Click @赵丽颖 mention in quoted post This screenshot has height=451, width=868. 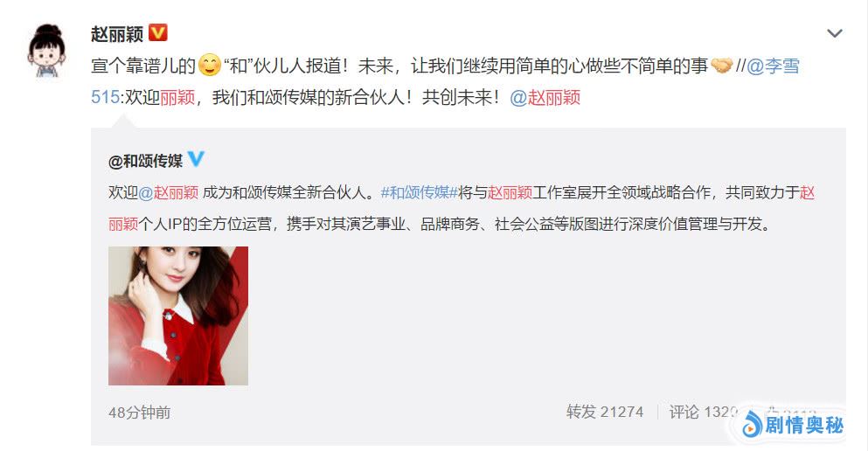tap(169, 192)
